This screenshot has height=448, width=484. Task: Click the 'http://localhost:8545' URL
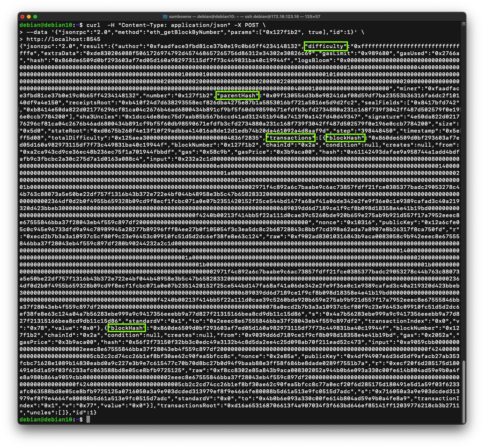(63, 39)
